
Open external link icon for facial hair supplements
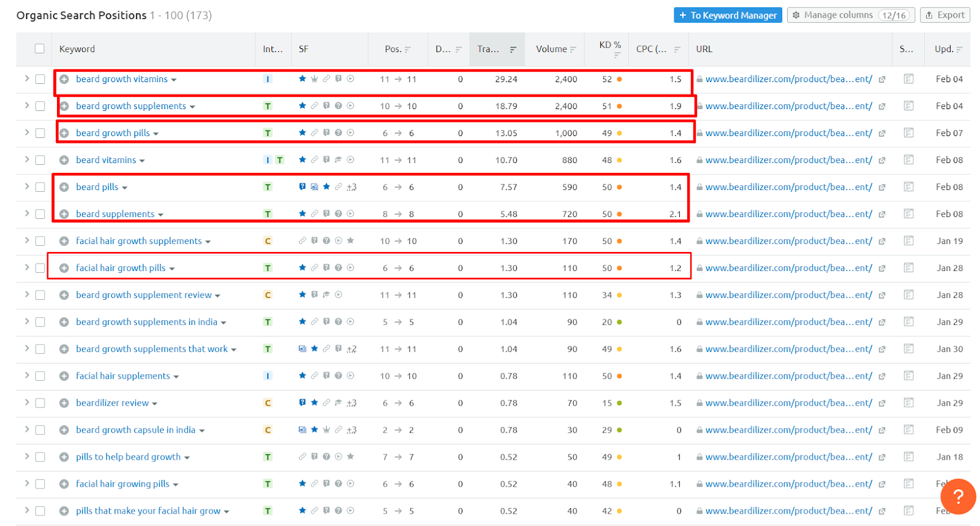882,376
